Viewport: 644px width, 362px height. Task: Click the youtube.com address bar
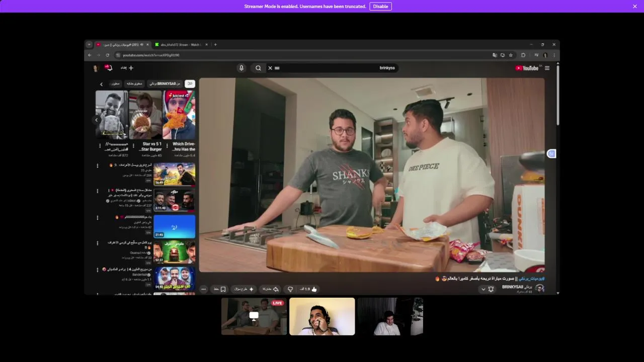302,55
